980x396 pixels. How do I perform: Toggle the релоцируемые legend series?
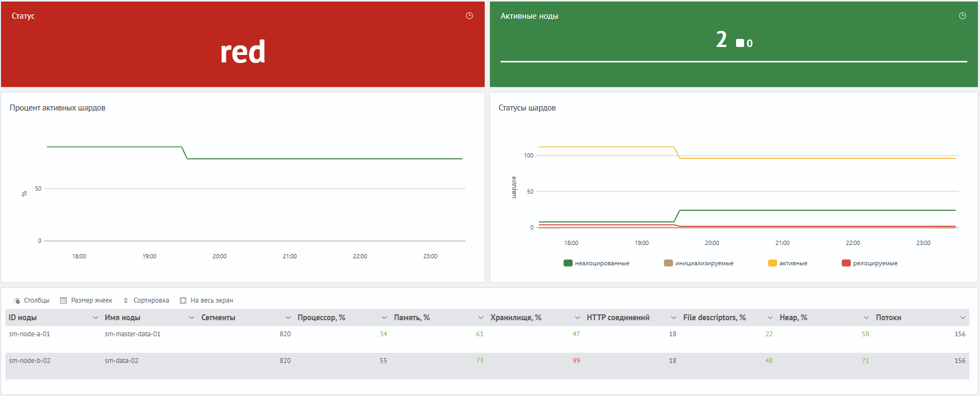coord(870,263)
